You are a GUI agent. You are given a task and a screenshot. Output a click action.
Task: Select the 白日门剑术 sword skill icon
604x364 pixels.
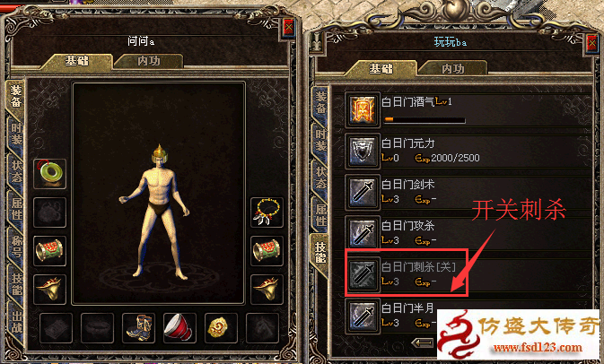coord(363,192)
